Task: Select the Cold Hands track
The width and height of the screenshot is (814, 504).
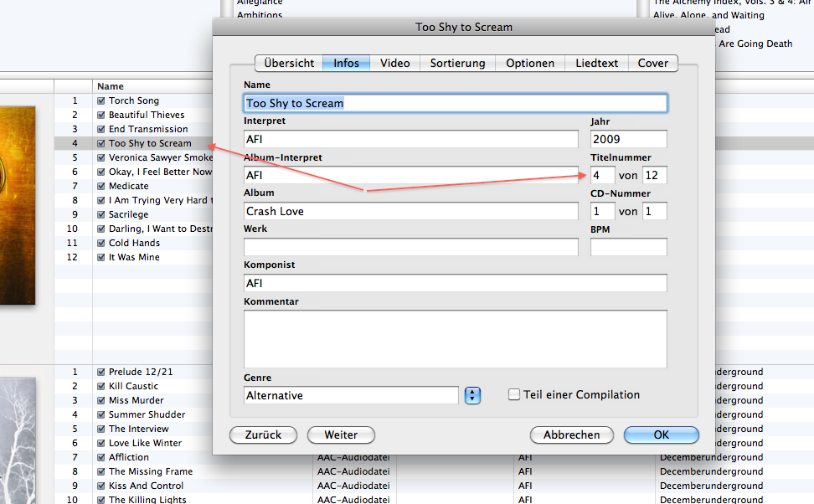Action: pyautogui.click(x=134, y=243)
